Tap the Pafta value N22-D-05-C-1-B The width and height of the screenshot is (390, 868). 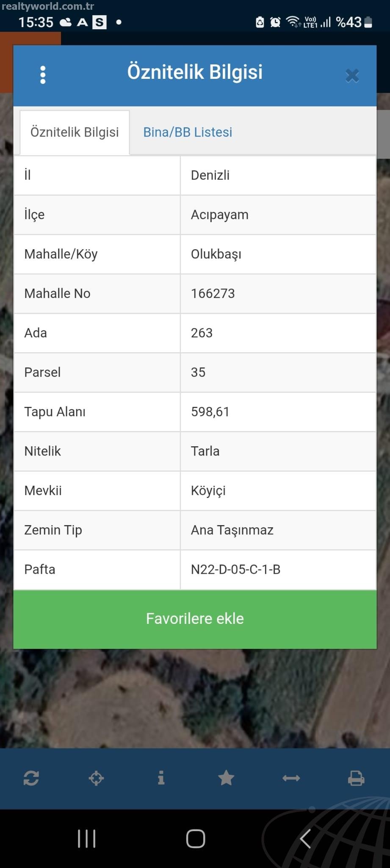click(235, 569)
